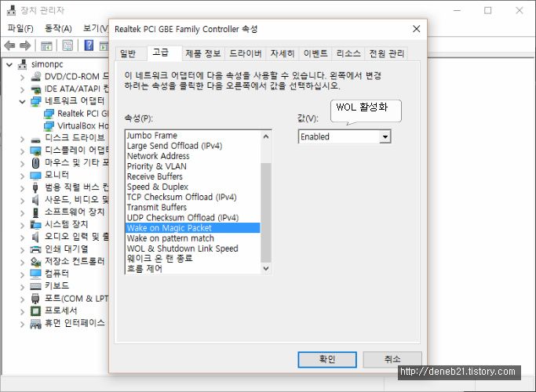Click the 확인 button
This screenshot has width=536, height=392.
click(327, 360)
